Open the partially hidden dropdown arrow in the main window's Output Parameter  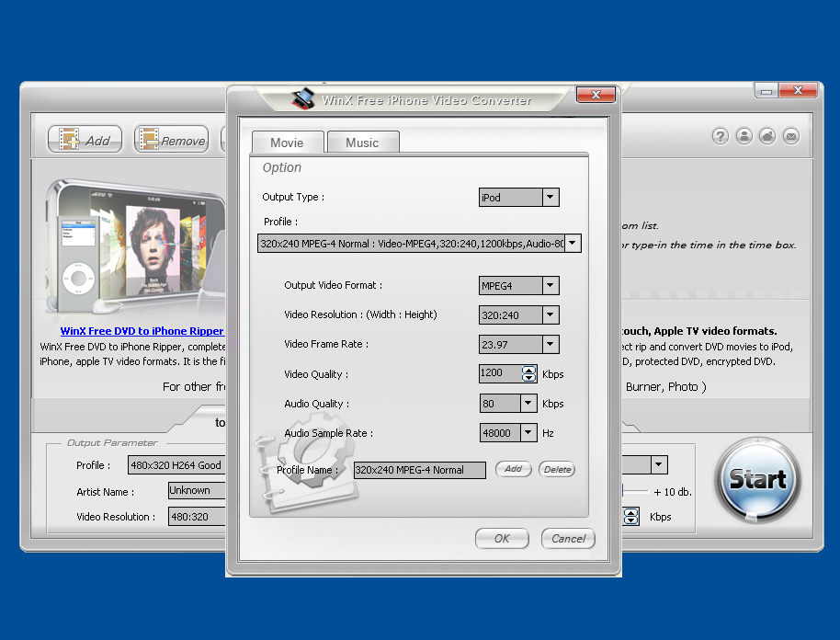click(659, 464)
